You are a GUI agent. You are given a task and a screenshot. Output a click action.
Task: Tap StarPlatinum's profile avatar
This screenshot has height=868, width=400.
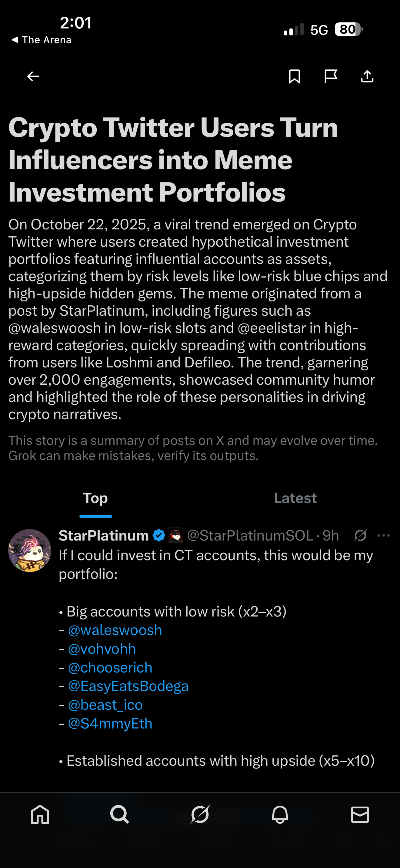pyautogui.click(x=30, y=550)
